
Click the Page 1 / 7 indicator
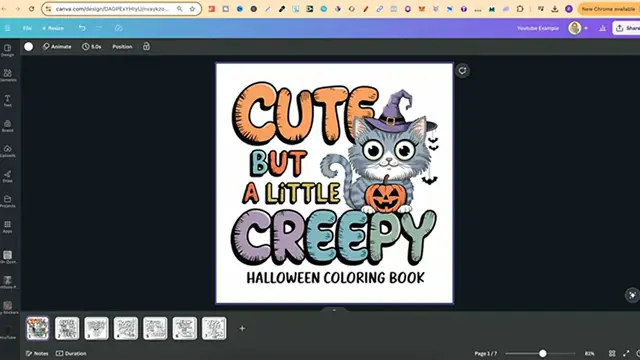point(486,353)
